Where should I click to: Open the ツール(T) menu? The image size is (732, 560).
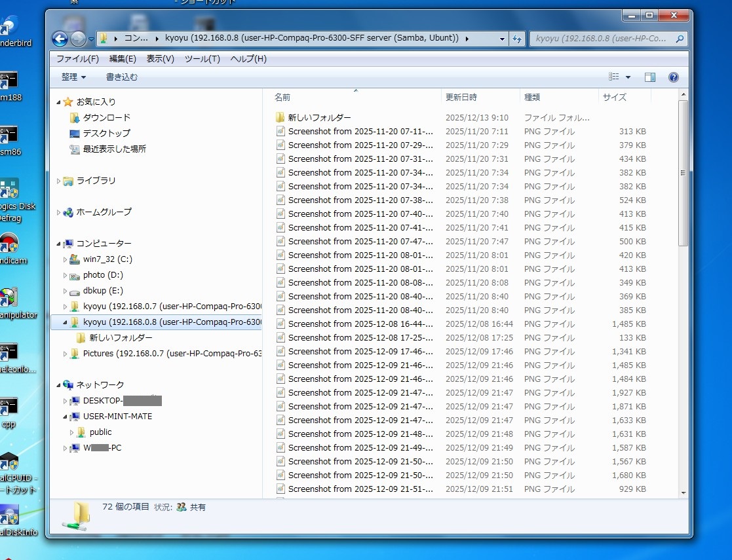click(202, 59)
